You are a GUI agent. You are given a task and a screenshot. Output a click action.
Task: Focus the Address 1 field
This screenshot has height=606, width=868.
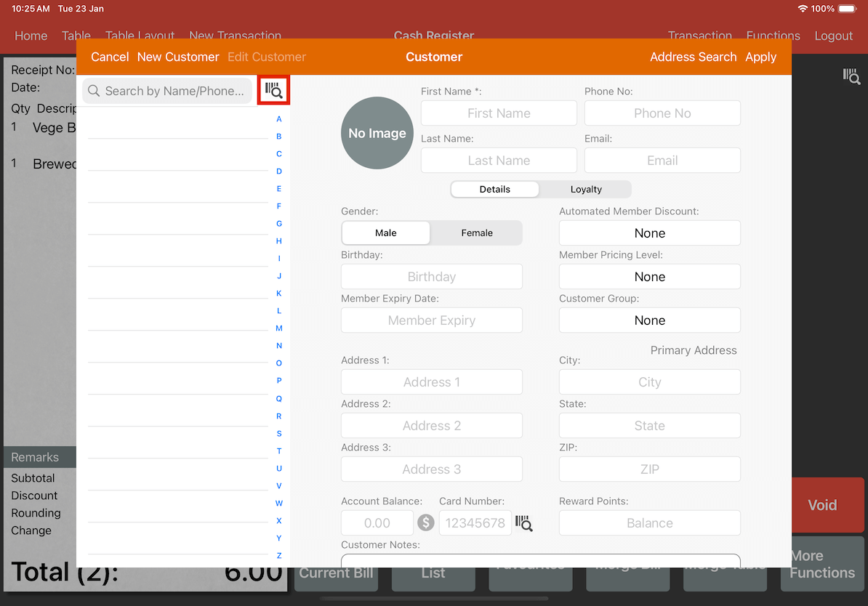click(x=432, y=382)
